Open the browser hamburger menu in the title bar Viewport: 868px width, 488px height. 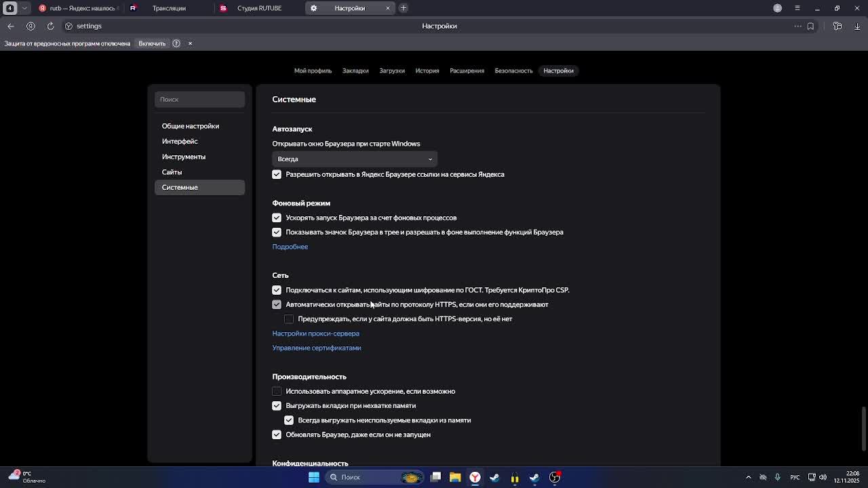click(797, 8)
